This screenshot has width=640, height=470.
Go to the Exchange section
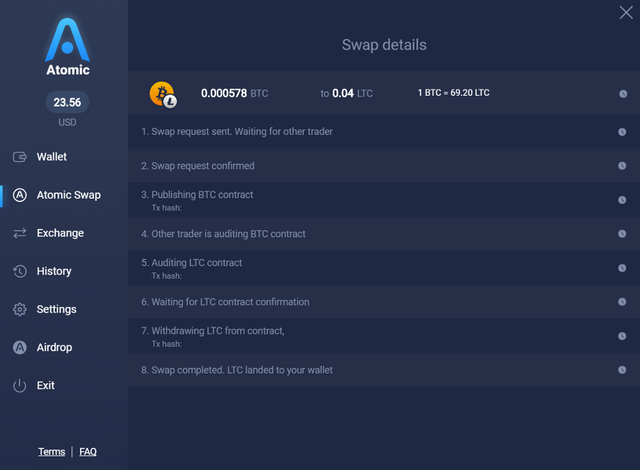(x=60, y=233)
